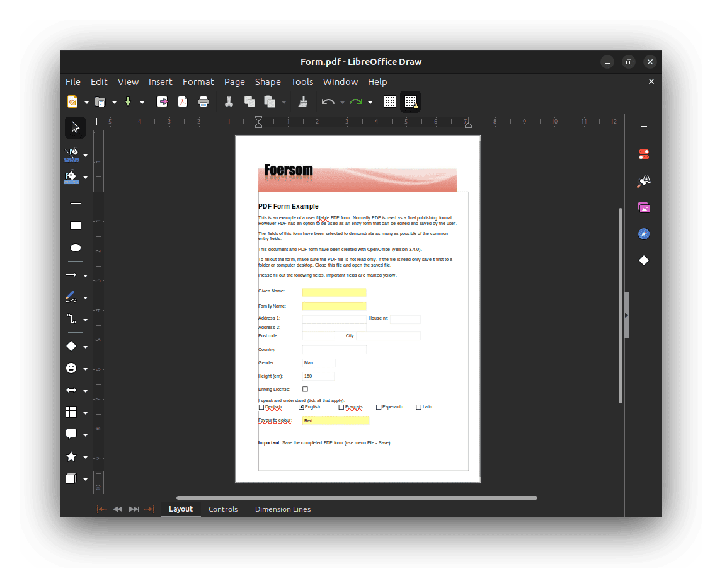Click the New document icon
The height and width of the screenshot is (588, 722).
coord(72,101)
